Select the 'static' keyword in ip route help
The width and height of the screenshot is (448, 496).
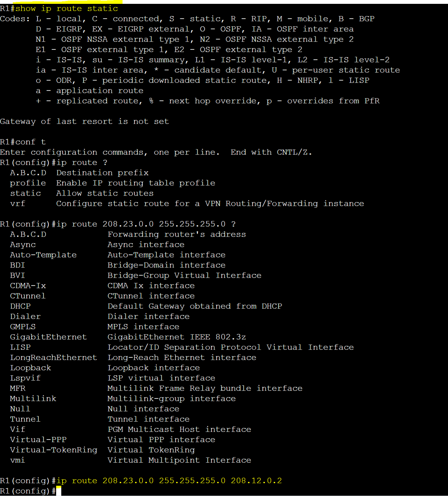coord(25,193)
